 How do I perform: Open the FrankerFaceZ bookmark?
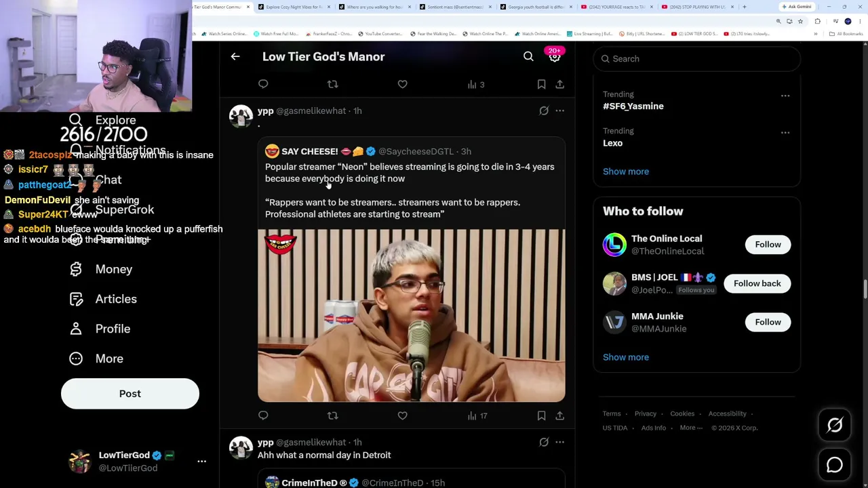coord(329,34)
